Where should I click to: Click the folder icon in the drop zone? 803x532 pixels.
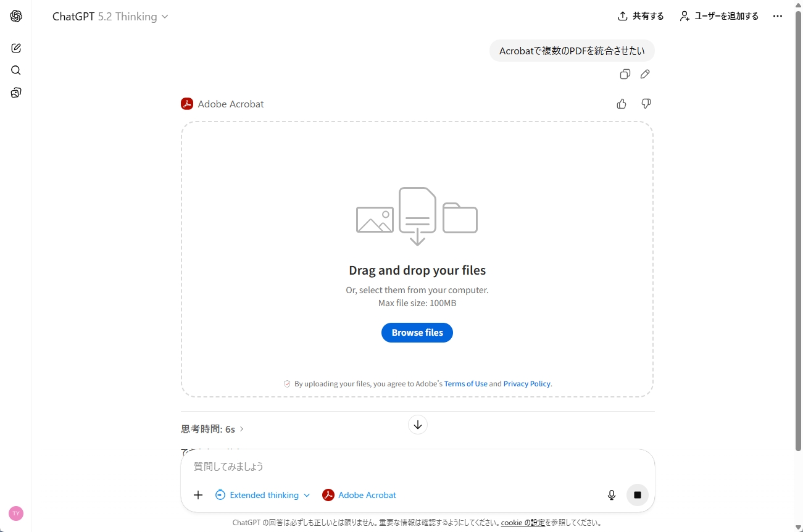click(460, 218)
